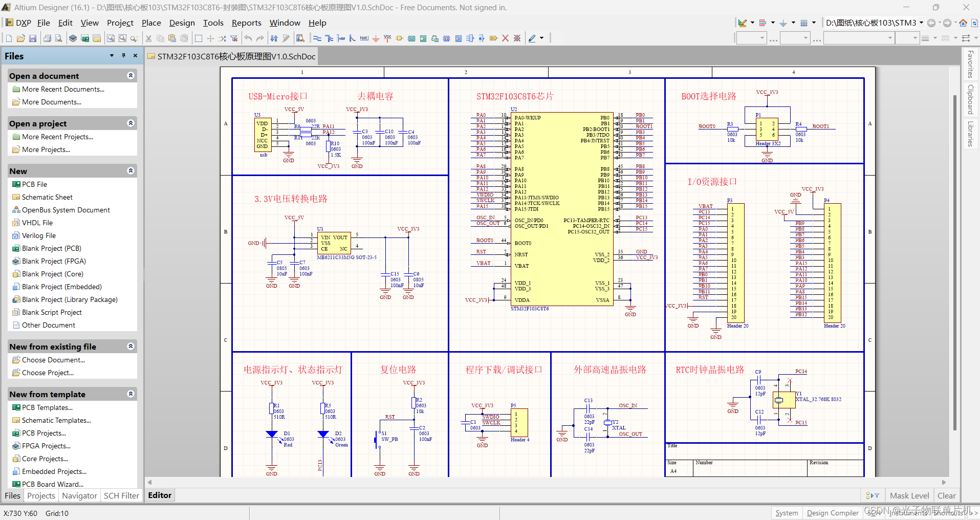Create a new Schematic Sheet

click(47, 197)
